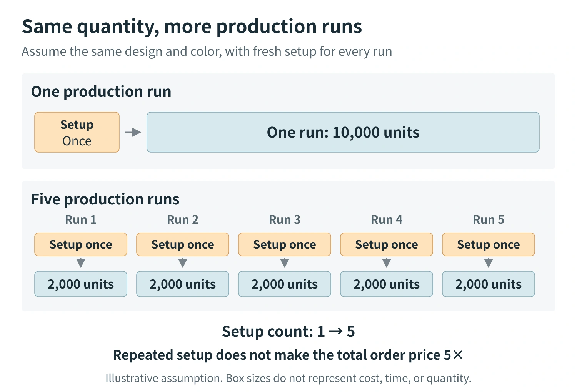Click the '2,000 units' box under Run 5
The width and height of the screenshot is (577, 392).
tap(489, 284)
